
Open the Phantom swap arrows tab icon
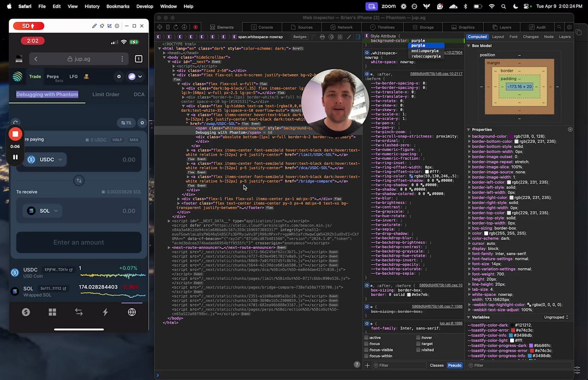(79, 312)
